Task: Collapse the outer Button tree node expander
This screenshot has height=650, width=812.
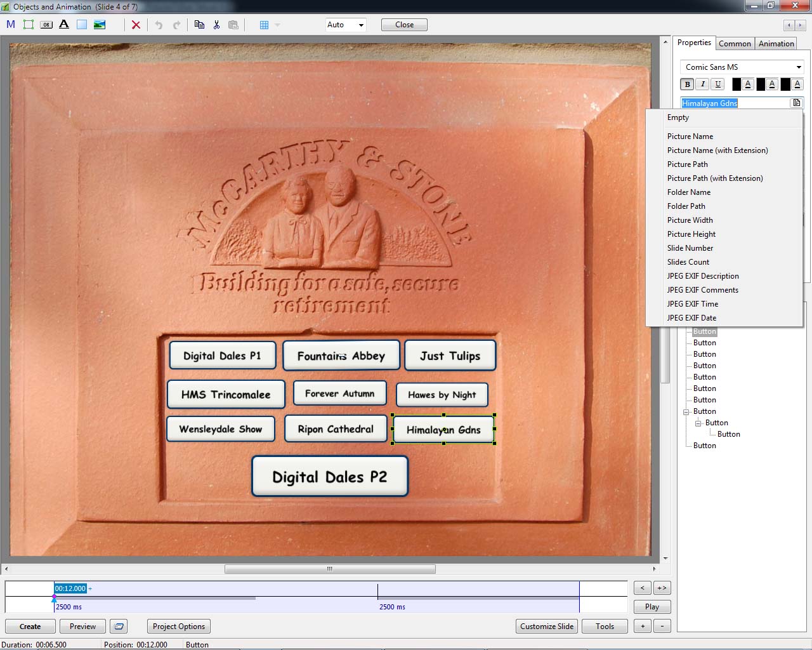Action: (686, 411)
